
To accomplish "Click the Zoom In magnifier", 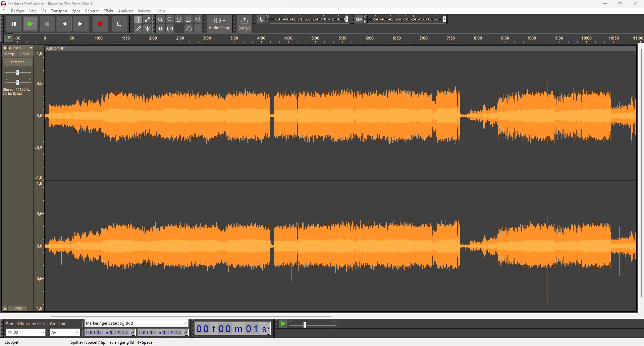I will tap(161, 20).
